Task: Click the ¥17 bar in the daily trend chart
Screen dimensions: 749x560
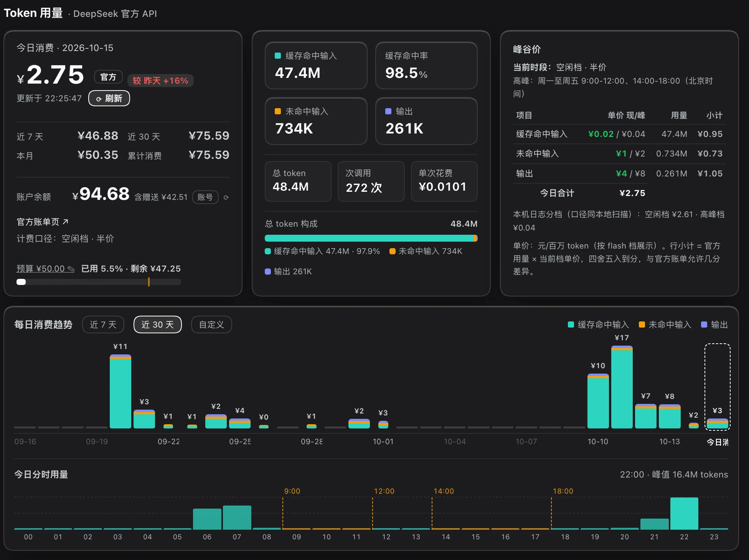Action: (622, 387)
